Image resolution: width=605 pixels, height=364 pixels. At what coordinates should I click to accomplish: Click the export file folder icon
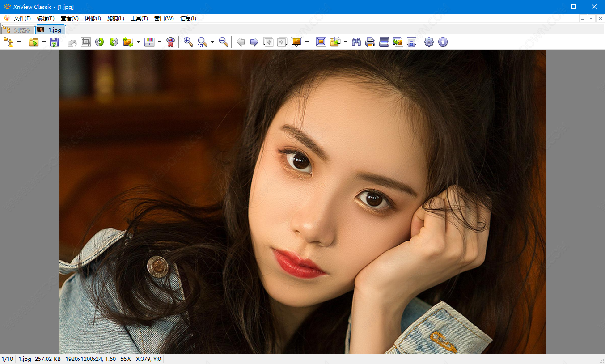point(335,42)
